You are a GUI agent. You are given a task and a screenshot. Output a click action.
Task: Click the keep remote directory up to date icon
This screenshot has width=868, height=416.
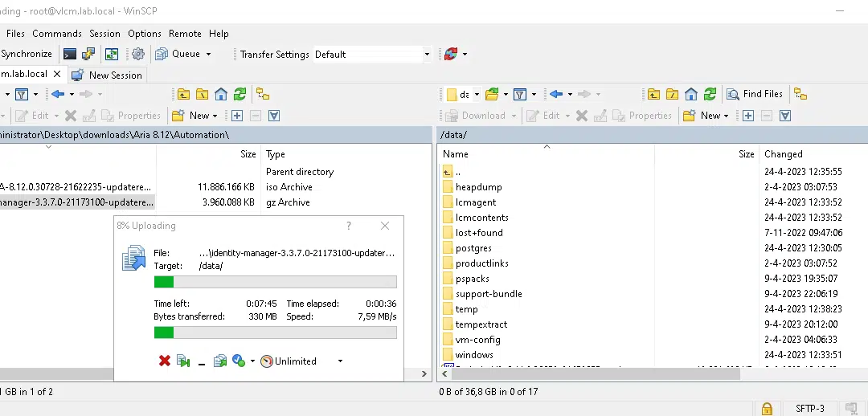[113, 54]
